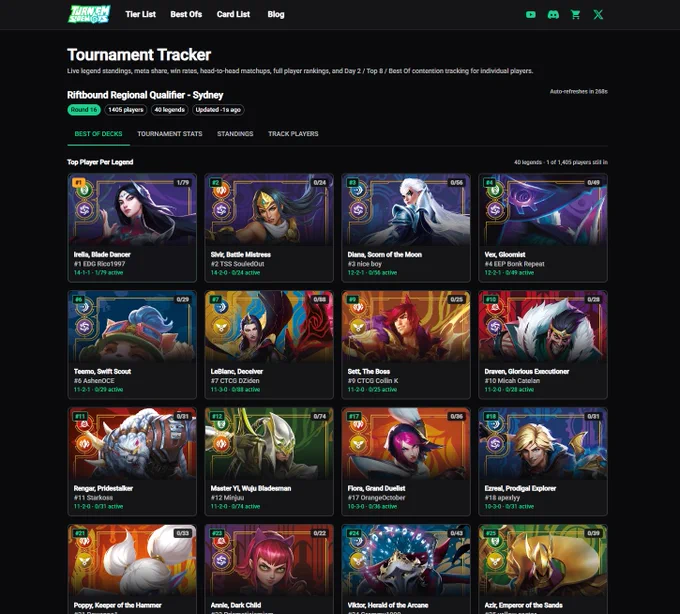The width and height of the screenshot is (680, 614).
Task: Open the Discord server icon
Action: click(553, 15)
